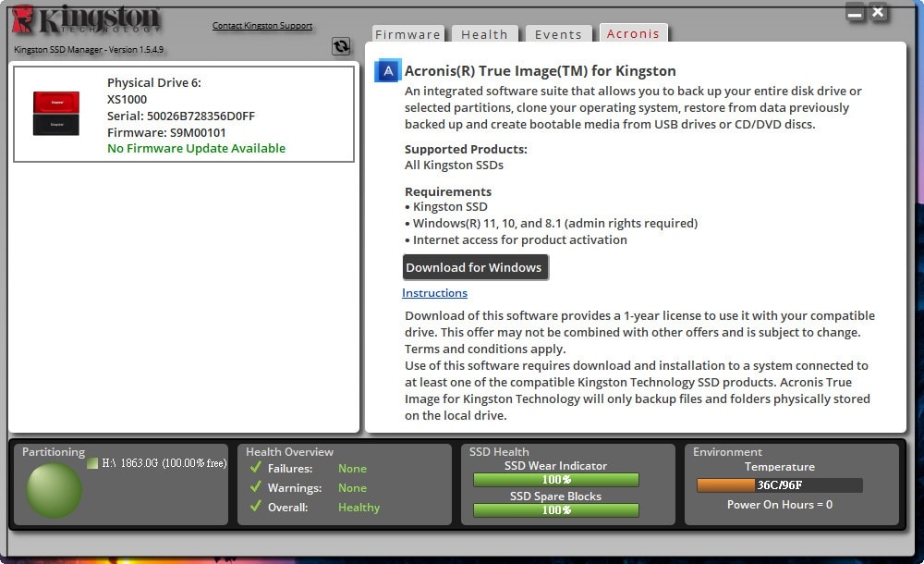The width and height of the screenshot is (924, 564).
Task: Click the XS1000 model name
Action: (127, 99)
